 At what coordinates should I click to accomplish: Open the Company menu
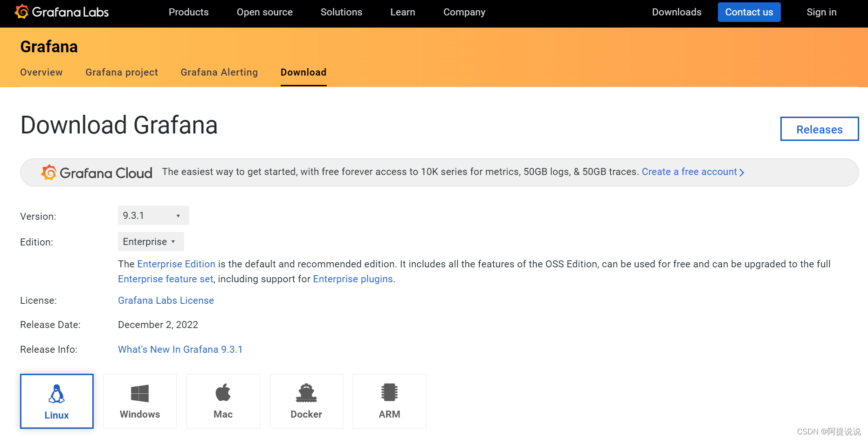pos(464,12)
